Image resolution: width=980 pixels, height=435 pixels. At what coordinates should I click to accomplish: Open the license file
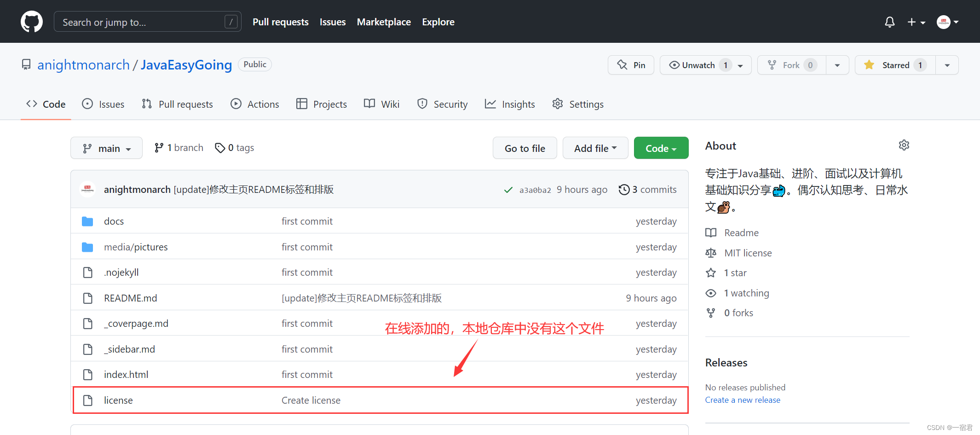point(118,400)
